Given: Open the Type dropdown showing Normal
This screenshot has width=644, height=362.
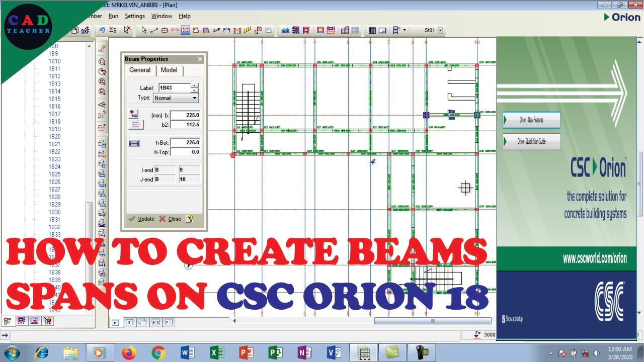Looking at the screenshot, I should point(176,98).
